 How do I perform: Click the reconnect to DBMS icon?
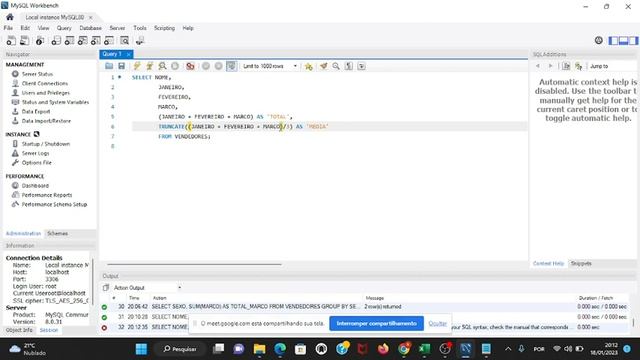pos(140,40)
